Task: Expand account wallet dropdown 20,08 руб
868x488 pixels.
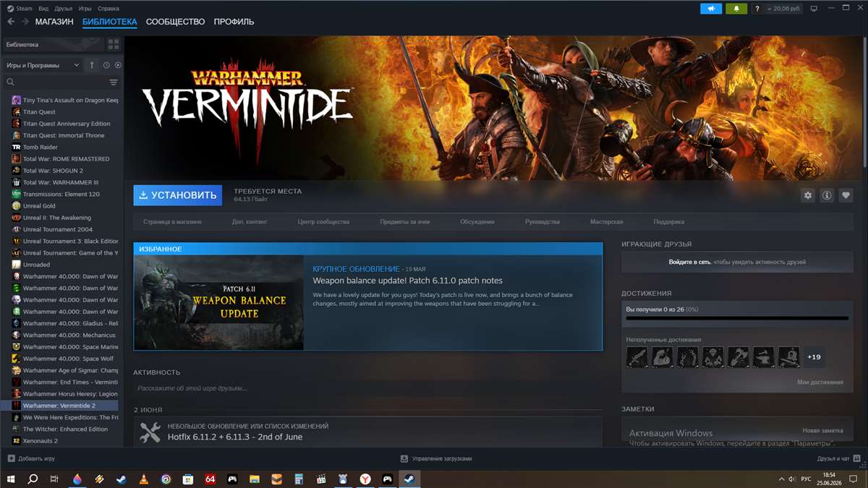Action: coord(783,9)
